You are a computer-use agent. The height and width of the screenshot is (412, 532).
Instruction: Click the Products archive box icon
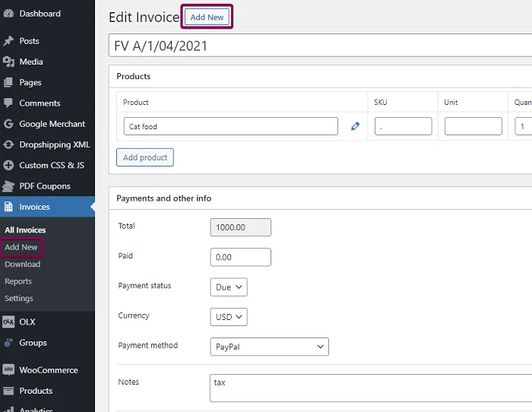coord(8,391)
